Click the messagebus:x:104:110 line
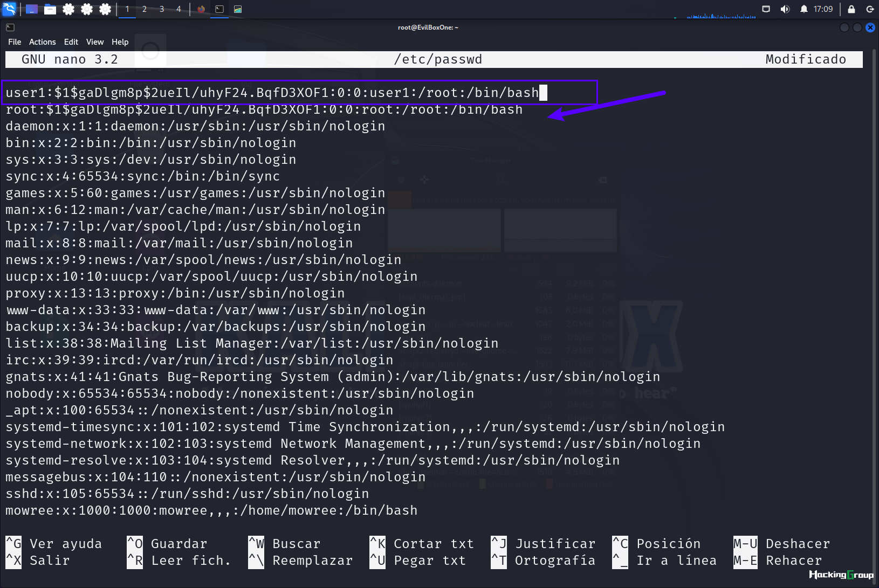This screenshot has height=588, width=879. tap(216, 477)
